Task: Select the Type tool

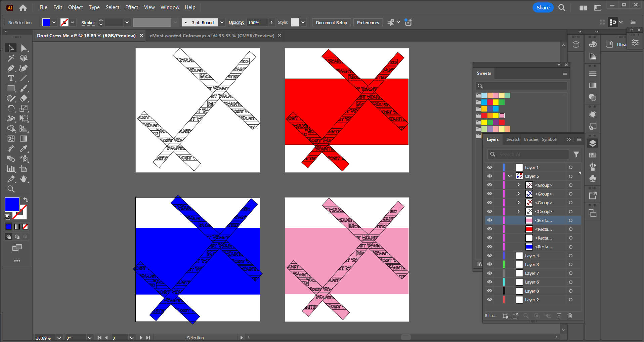Action: [11, 78]
